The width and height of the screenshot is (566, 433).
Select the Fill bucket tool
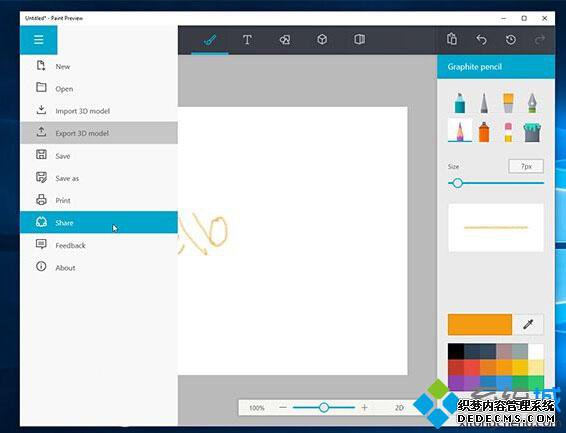tap(532, 132)
